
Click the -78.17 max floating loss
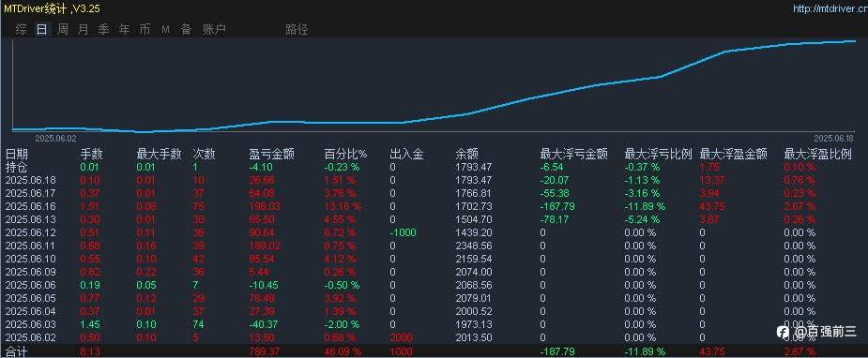(555, 219)
